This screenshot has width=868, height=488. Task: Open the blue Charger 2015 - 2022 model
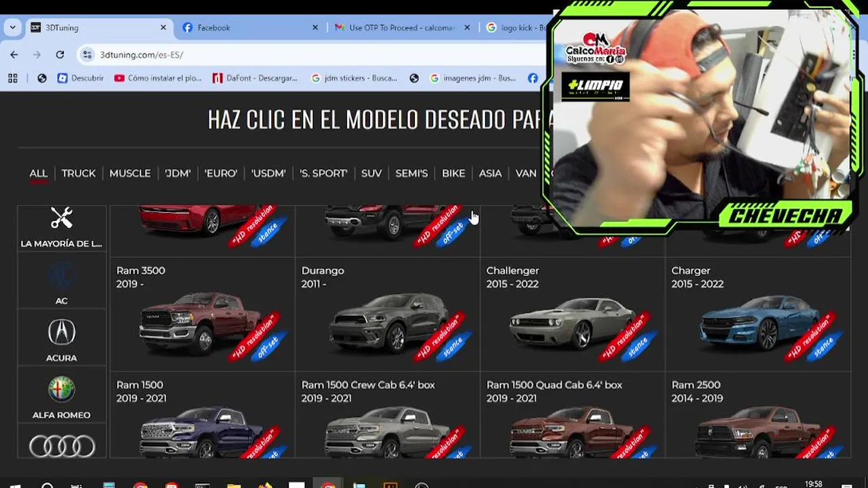coord(757,314)
